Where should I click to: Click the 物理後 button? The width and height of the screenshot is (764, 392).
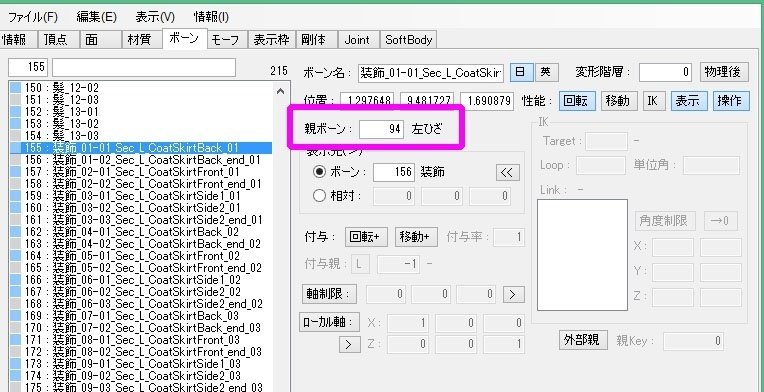pyautogui.click(x=724, y=72)
